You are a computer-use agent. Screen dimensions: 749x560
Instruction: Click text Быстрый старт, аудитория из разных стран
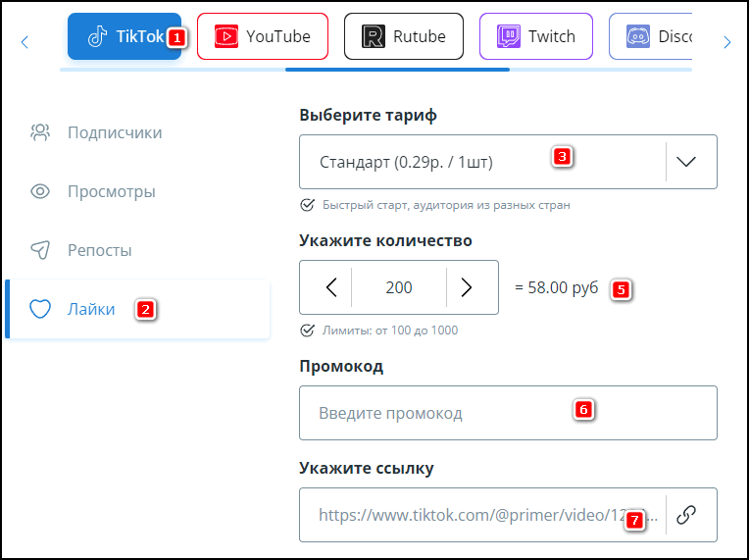click(446, 205)
